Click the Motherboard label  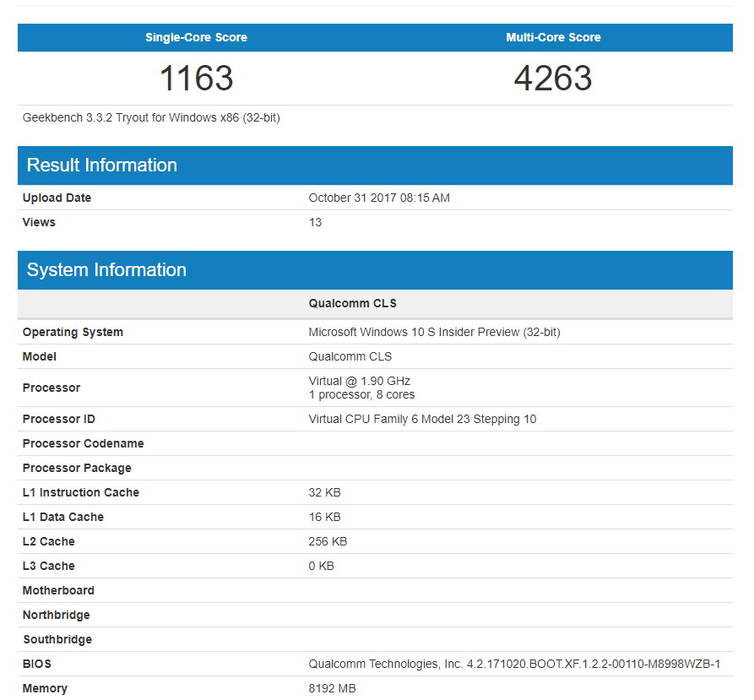pos(58,591)
